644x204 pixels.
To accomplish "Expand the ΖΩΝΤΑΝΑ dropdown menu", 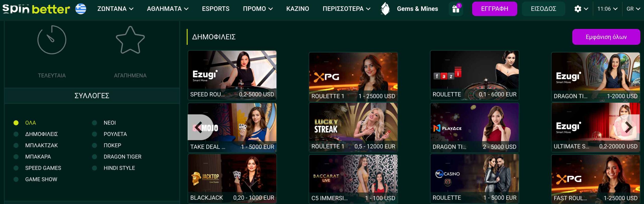I will tap(115, 9).
